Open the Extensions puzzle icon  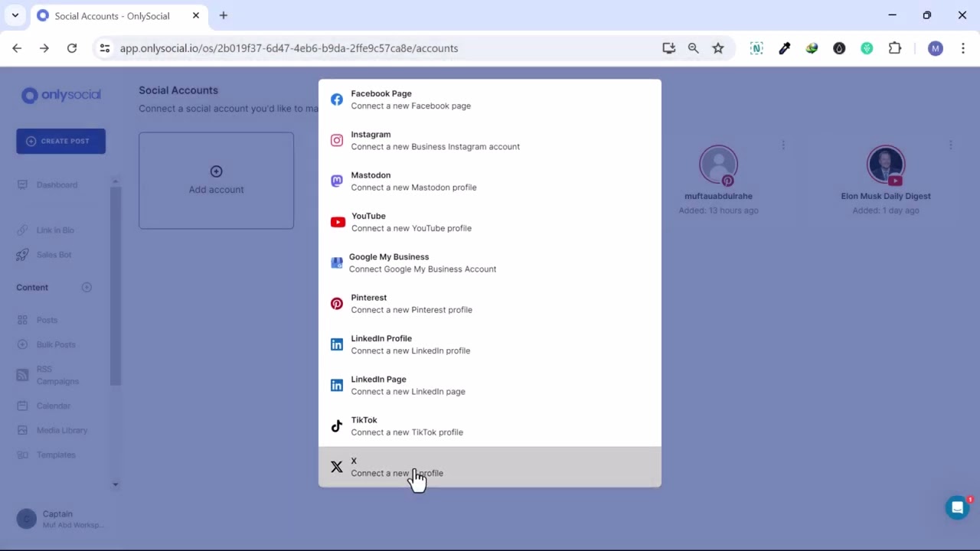pos(895,48)
